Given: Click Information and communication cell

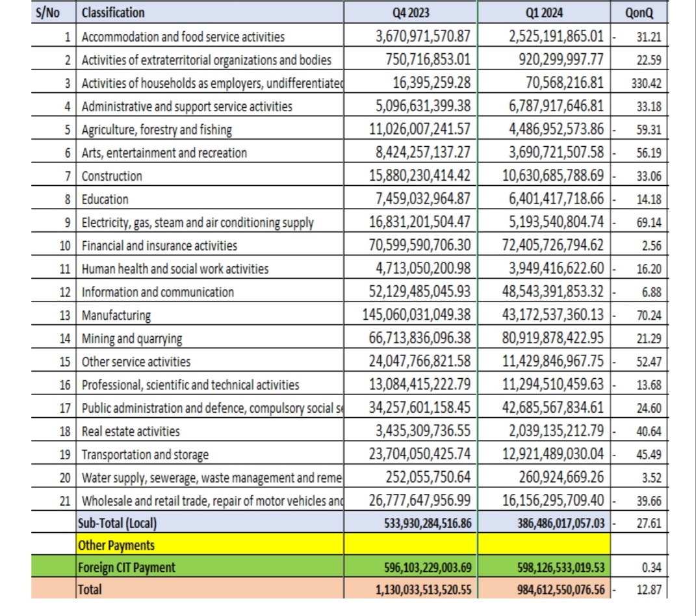Looking at the screenshot, I should (x=157, y=292).
